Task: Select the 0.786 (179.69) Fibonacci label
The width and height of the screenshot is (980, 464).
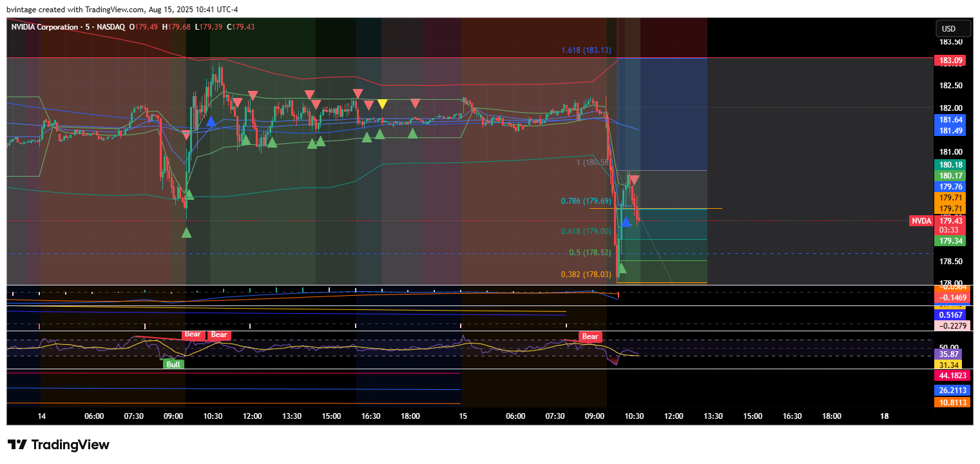Action: tap(586, 201)
